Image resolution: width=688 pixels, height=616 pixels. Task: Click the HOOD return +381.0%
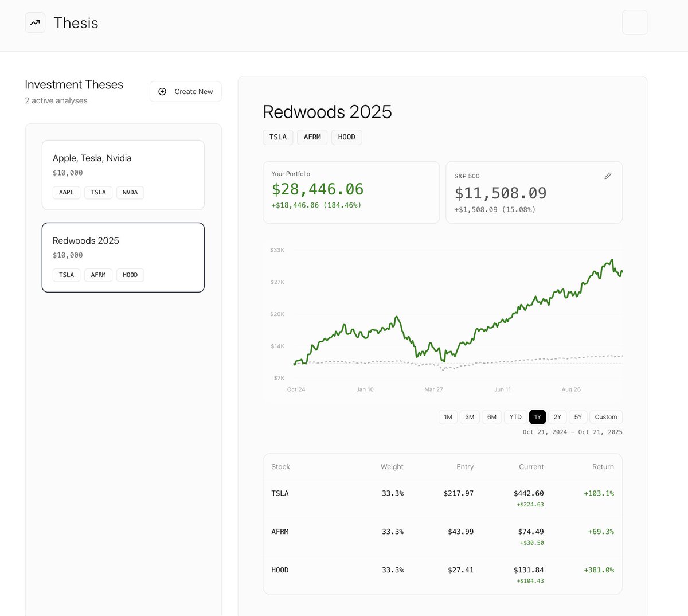pyautogui.click(x=599, y=570)
